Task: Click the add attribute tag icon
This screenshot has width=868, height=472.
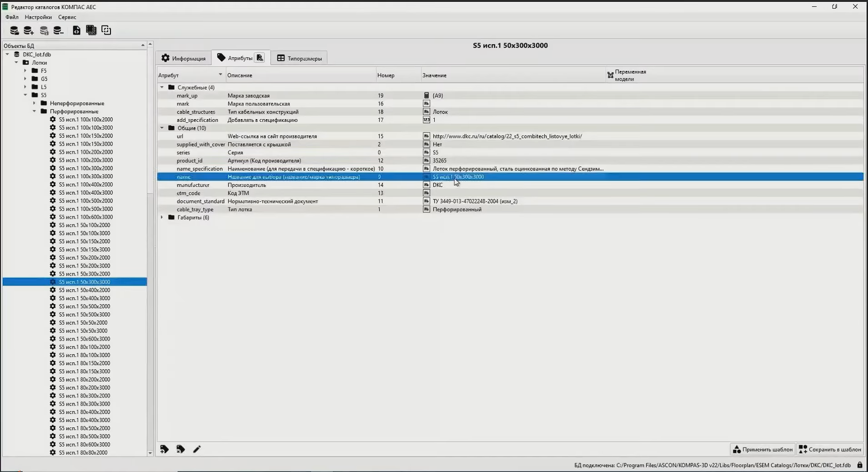Action: 165,449
